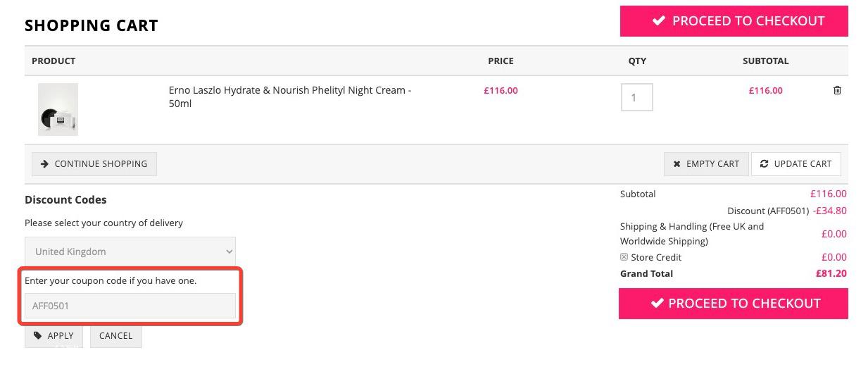The height and width of the screenshot is (367, 868).
Task: Click the trash icon to remove item
Action: pos(837,90)
